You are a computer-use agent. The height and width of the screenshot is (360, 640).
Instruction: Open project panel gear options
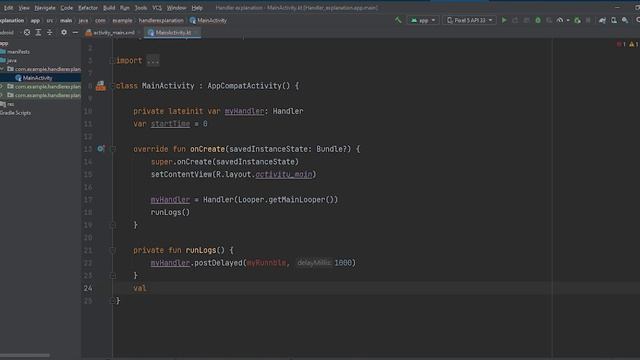point(64,32)
